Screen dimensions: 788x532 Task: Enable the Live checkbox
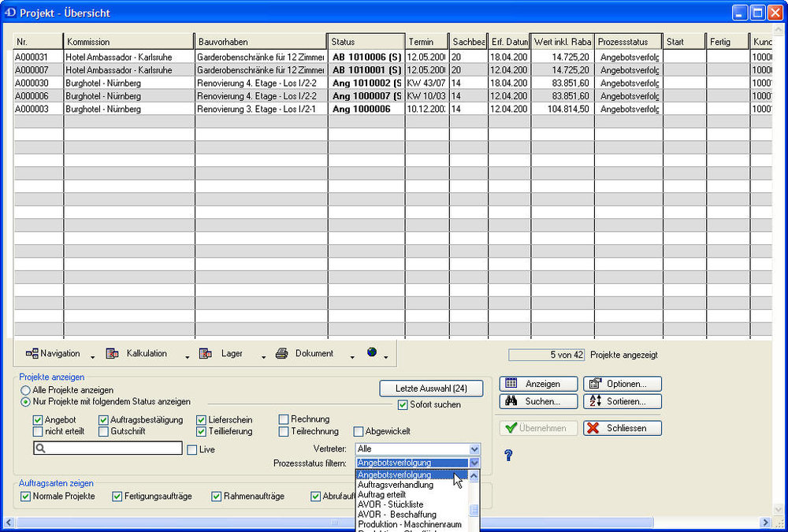click(x=191, y=450)
